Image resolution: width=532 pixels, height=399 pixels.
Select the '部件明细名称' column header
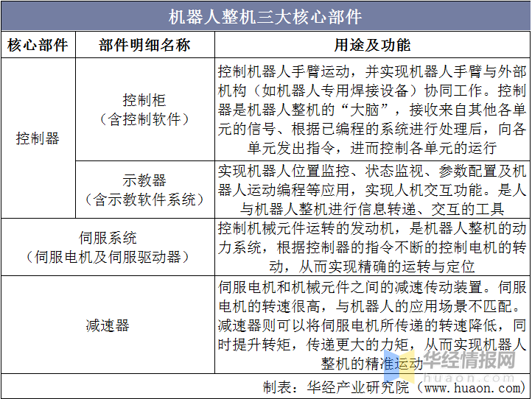tap(144, 45)
